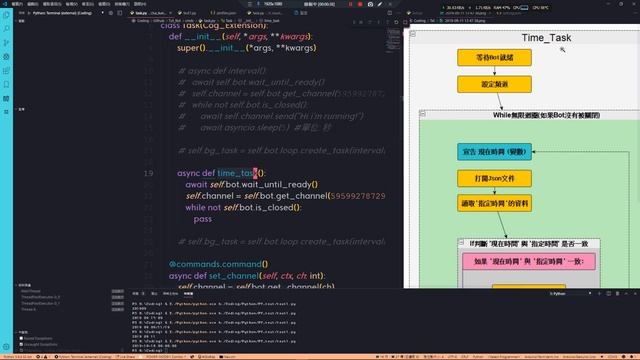Kill the terminal with the trash icon
This screenshot has width=640, height=360.
tap(617, 293)
